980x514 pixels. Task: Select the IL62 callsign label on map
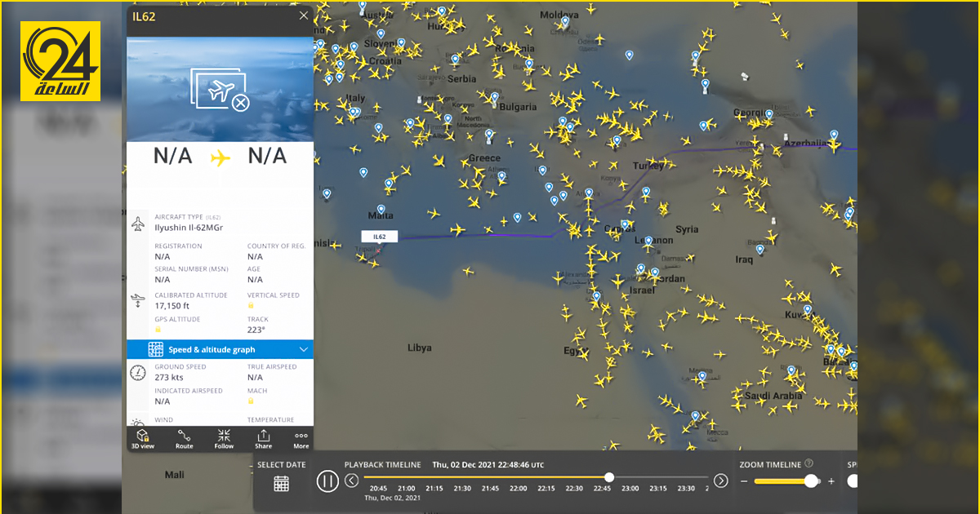click(380, 237)
